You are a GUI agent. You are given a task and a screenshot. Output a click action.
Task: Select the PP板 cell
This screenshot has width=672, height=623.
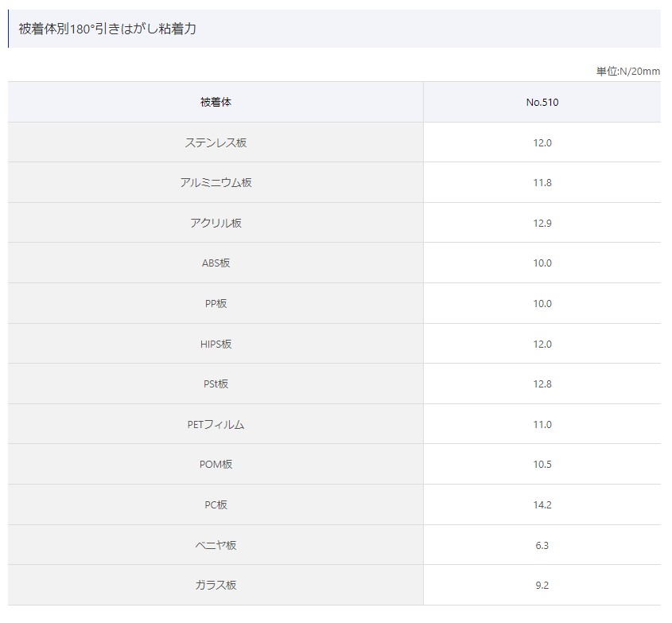pos(216,304)
